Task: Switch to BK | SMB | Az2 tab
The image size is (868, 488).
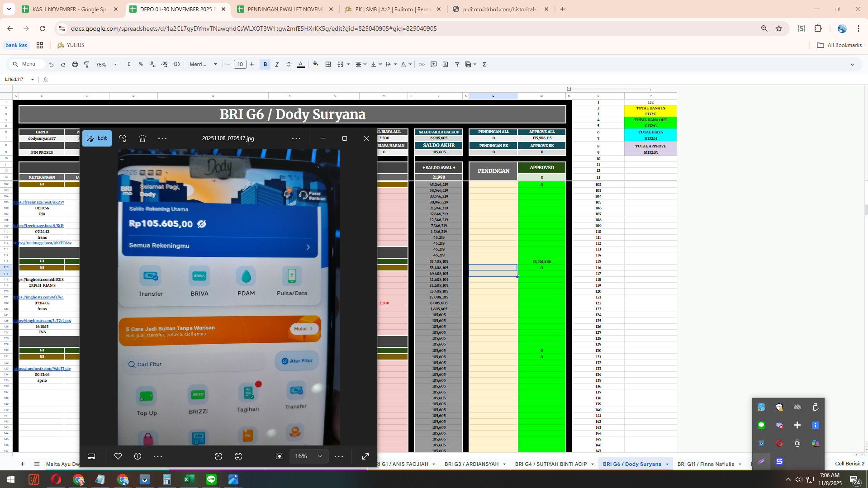Action: click(393, 9)
